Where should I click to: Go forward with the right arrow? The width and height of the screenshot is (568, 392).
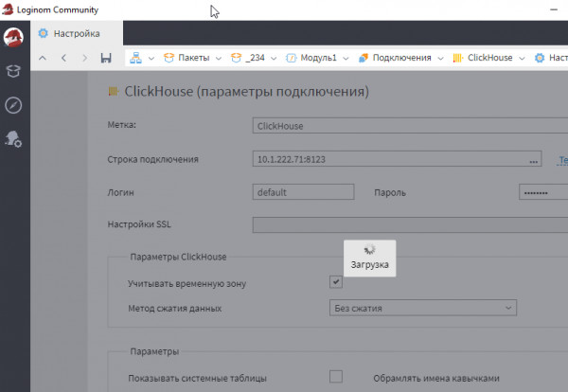coord(85,58)
